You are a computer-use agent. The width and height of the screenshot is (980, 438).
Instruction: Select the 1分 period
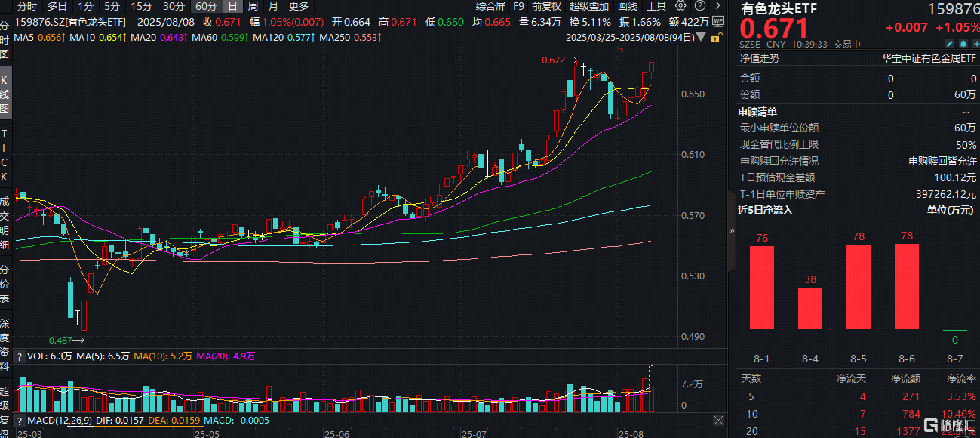click(x=86, y=5)
